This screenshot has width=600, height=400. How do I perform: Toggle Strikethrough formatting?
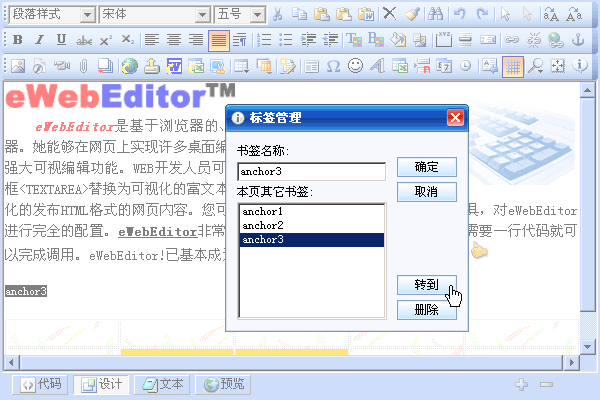pyautogui.click(x=83, y=40)
